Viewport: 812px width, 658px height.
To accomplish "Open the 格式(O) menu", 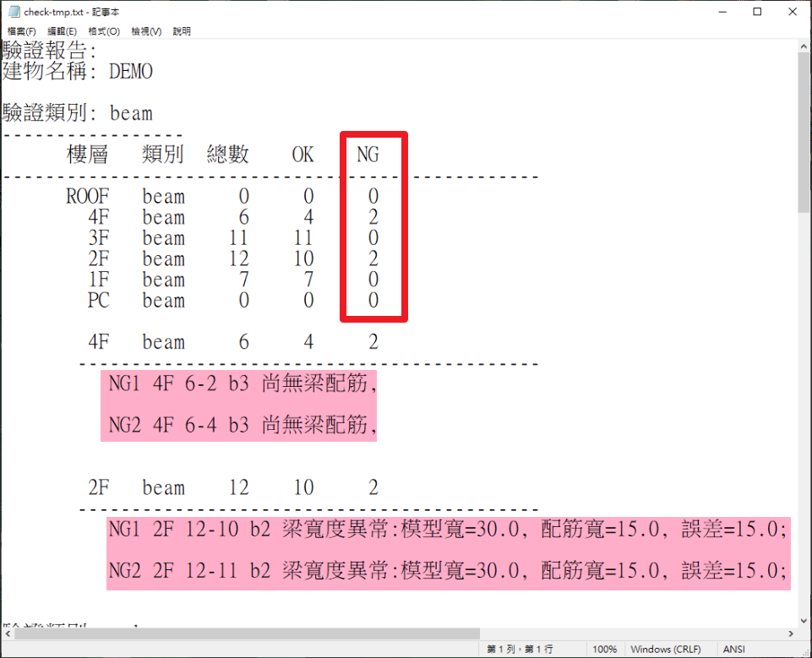I will coord(103,31).
